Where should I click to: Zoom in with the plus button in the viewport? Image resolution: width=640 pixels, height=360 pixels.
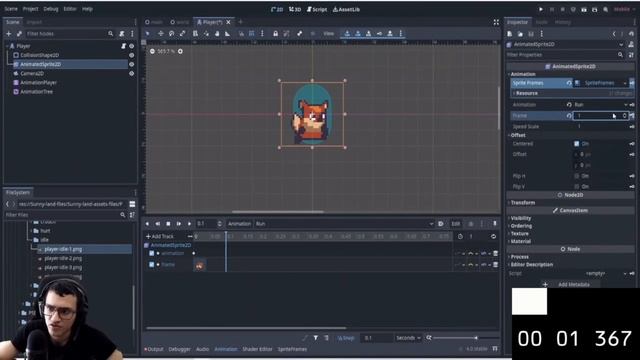click(x=180, y=51)
